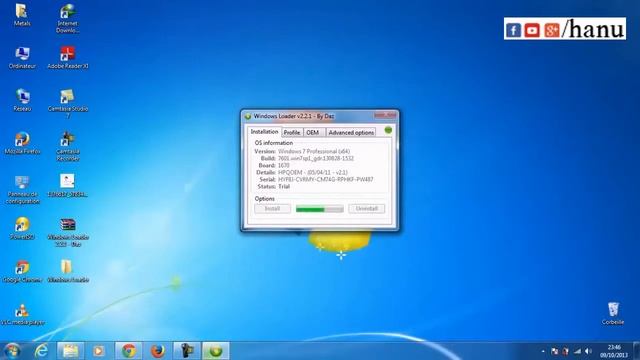Open the volume control in system tray
Viewport: 640px width, 360px height.
coord(588,351)
